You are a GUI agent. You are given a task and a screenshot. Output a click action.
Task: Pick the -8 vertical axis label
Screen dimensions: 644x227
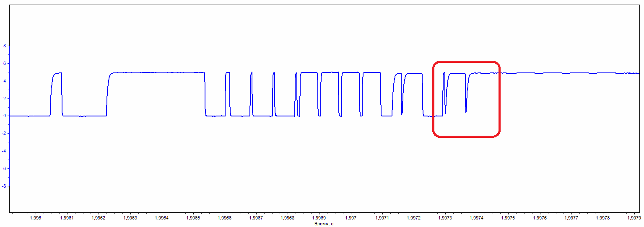coord(3,186)
